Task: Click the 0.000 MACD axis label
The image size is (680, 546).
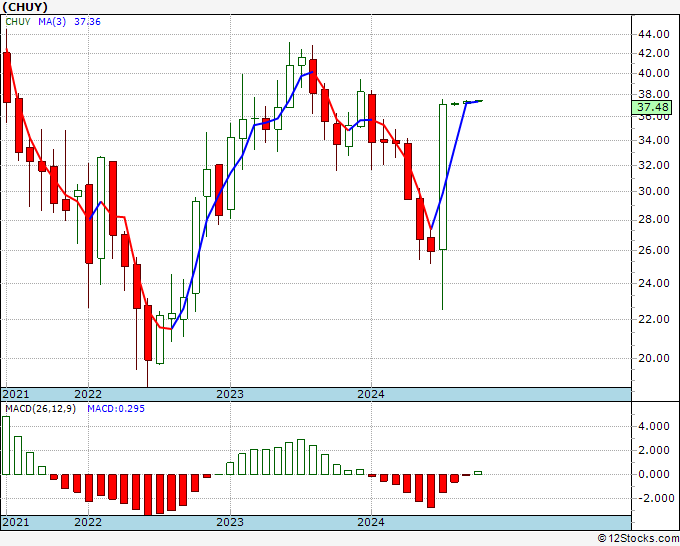Action: pos(654,474)
